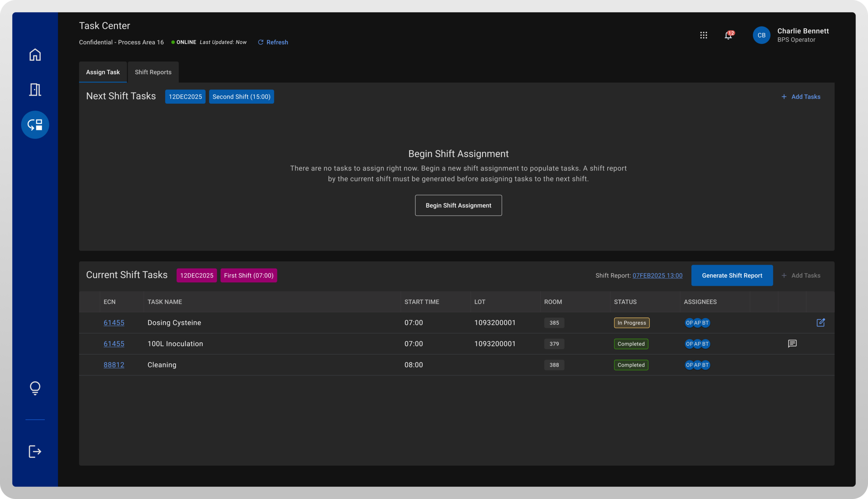This screenshot has height=499, width=868.
Task: Open shift report link 07FEB2025 13:00
Action: pos(657,276)
